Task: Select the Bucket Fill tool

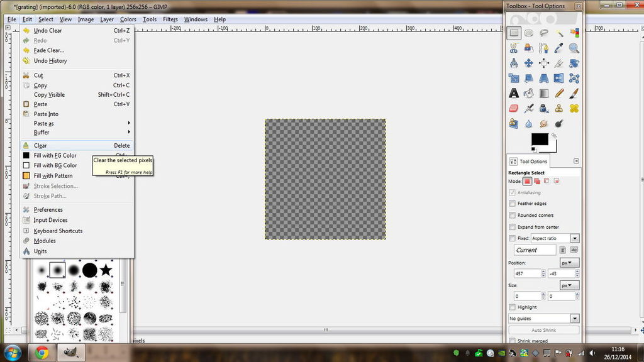Action: point(528,94)
